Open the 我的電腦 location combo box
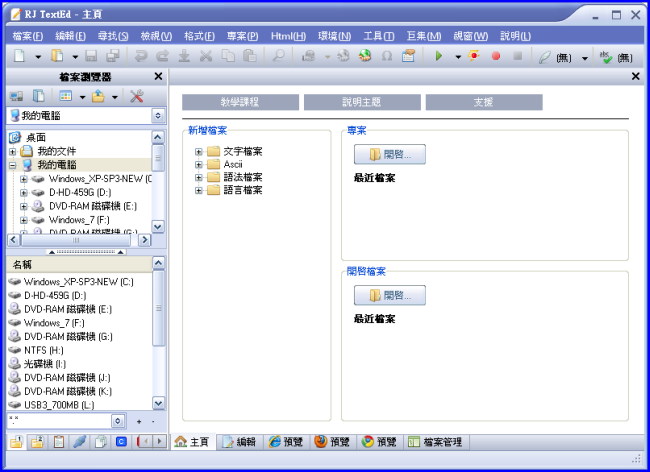This screenshot has height=472, width=650. coord(157,116)
